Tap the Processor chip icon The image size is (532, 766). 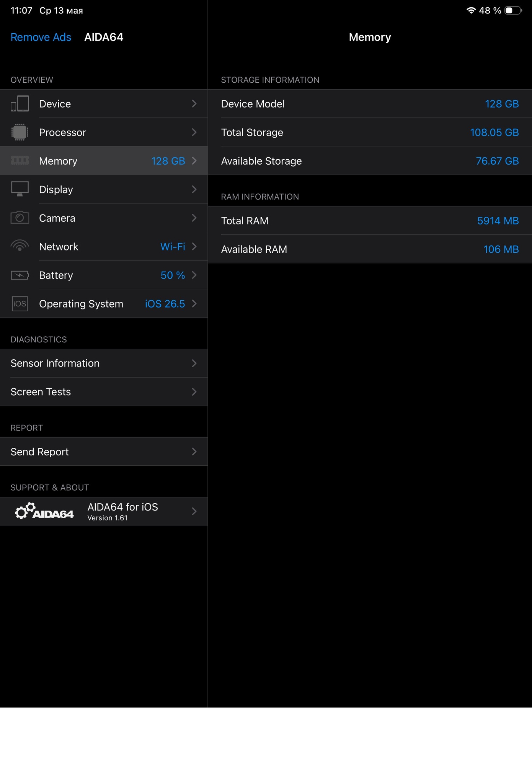pos(20,132)
